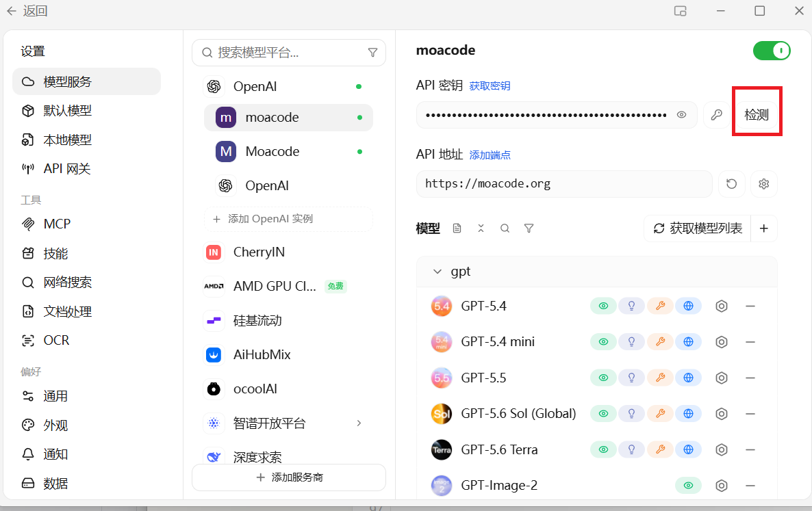Click the collapse-all icon beside 模型 heading
The width and height of the screenshot is (812, 511).
tap(481, 228)
